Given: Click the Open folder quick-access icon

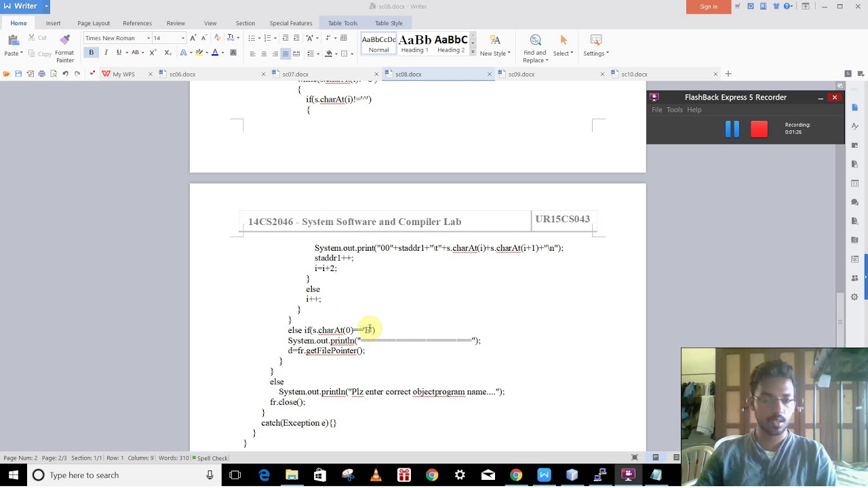Looking at the screenshot, I should [7, 74].
